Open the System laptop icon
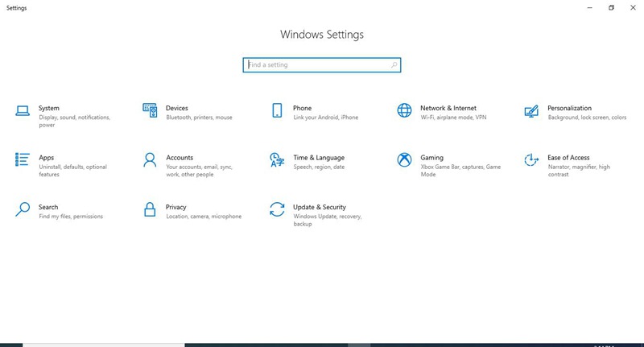The height and width of the screenshot is (347, 644). 23,110
